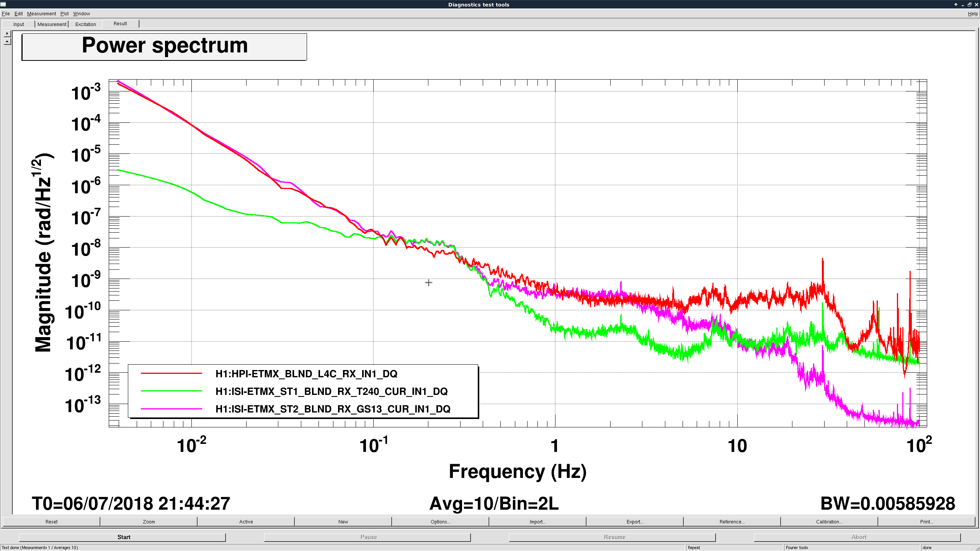The width and height of the screenshot is (980, 551).
Task: Click the window menu icon in title bar
Action: 3,5
